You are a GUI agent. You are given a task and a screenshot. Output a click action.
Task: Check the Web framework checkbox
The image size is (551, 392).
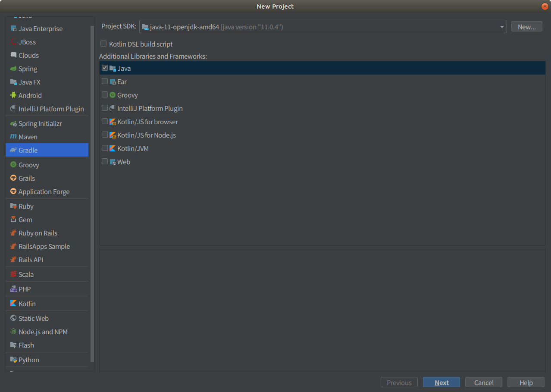[x=105, y=162]
